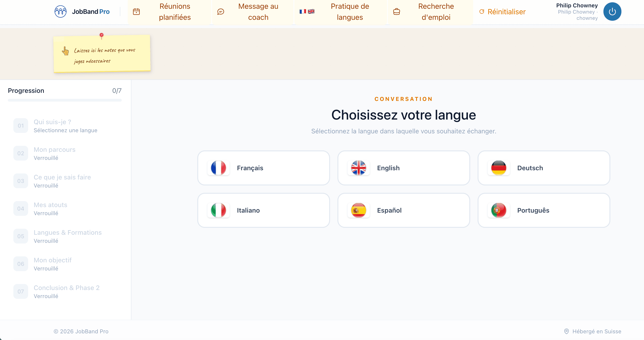644x340 pixels.
Task: Click the German flag icon
Action: (499, 168)
